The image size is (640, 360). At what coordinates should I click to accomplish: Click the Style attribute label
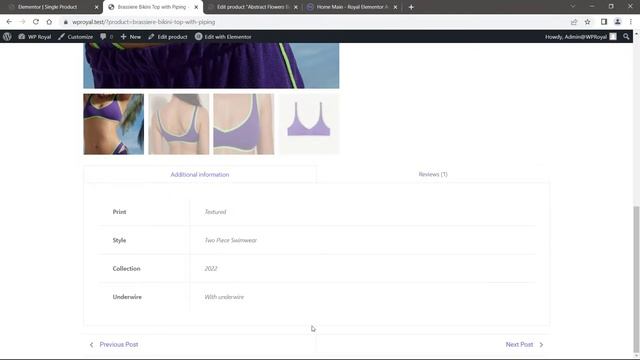tap(119, 240)
